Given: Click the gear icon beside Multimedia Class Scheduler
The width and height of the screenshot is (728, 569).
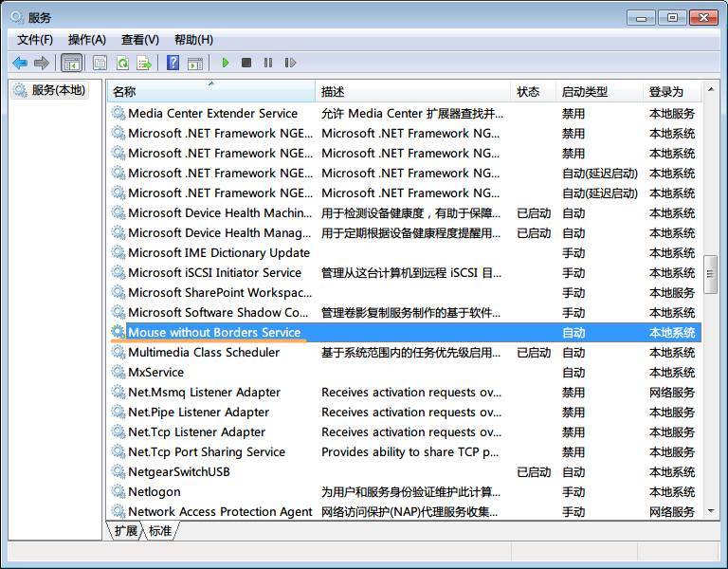Looking at the screenshot, I should pyautogui.click(x=118, y=352).
